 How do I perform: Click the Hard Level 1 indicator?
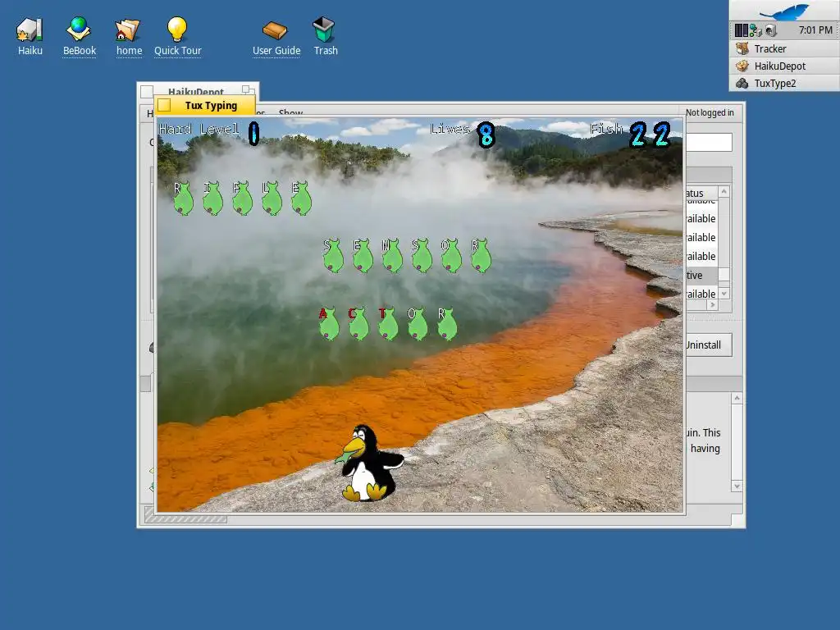(209, 132)
